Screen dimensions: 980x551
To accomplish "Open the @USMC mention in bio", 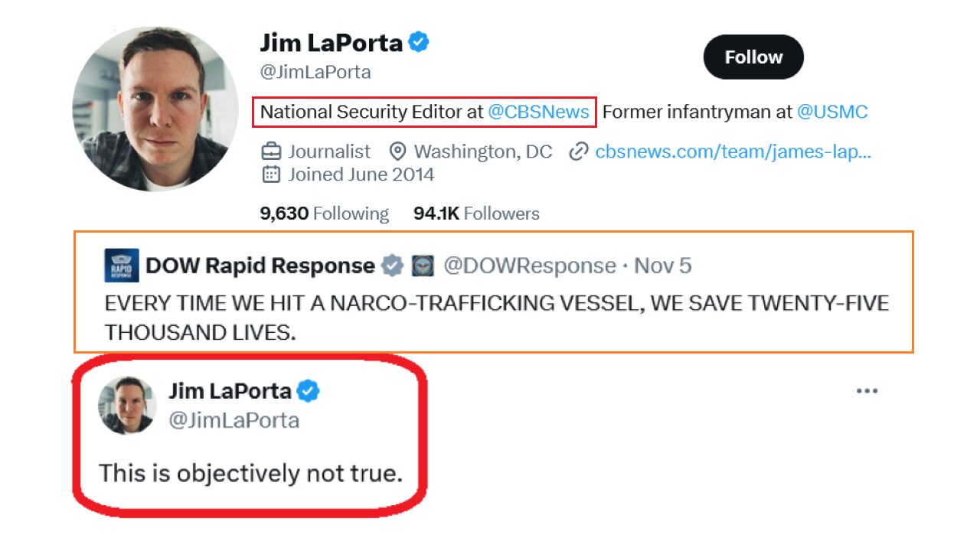I will (x=832, y=112).
